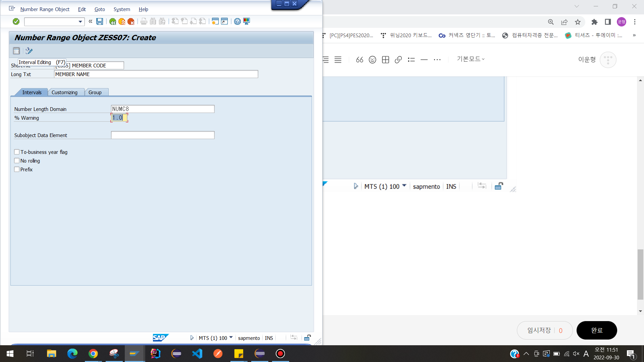Viewport: 644px width, 362px height.
Task: Expand the MTS (1) 100 system dropdown in SAP status bar
Action: coord(231,338)
